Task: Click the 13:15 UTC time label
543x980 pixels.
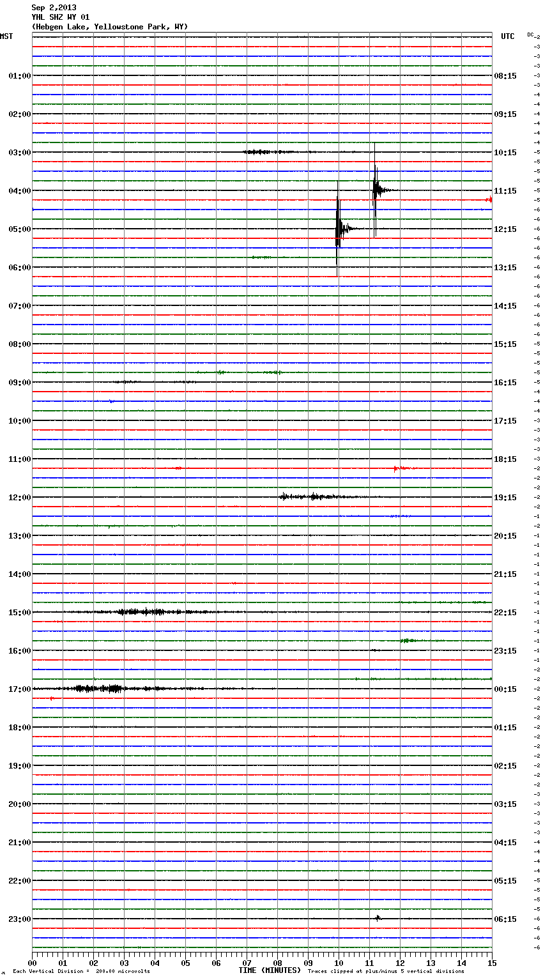Action: point(505,268)
